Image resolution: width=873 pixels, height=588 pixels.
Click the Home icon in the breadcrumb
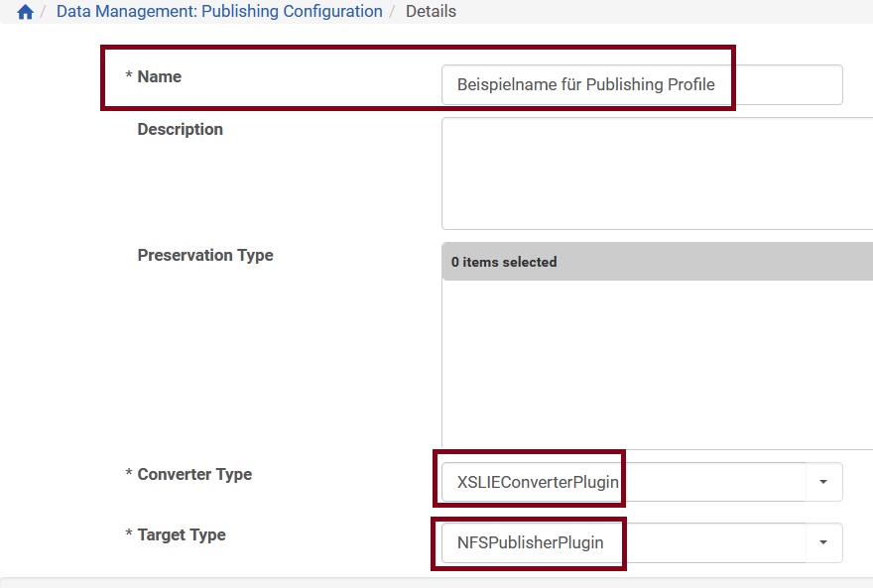(25, 12)
